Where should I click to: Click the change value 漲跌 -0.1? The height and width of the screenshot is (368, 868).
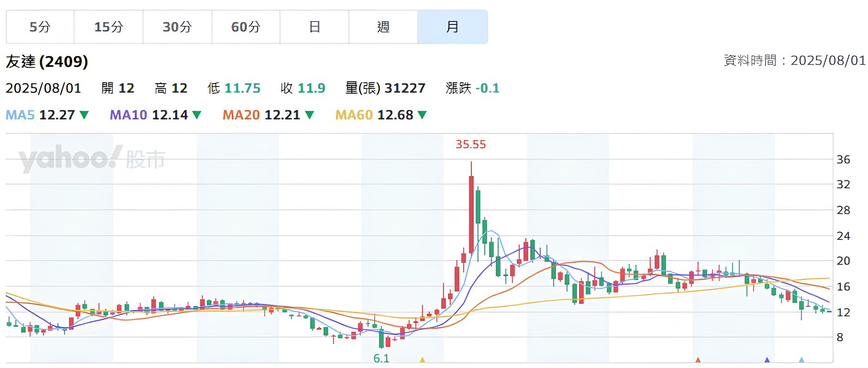[x=472, y=88]
